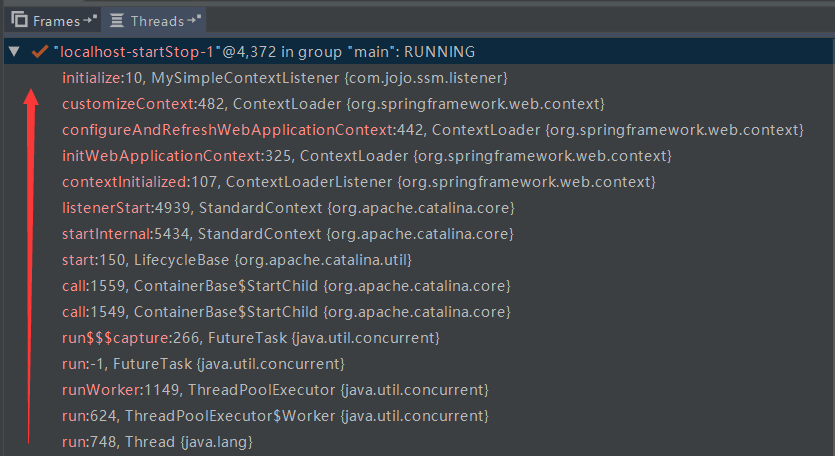The height and width of the screenshot is (456, 835).
Task: Go to listenerStart:4939 StandardContext frame
Action: pyautogui.click(x=288, y=208)
